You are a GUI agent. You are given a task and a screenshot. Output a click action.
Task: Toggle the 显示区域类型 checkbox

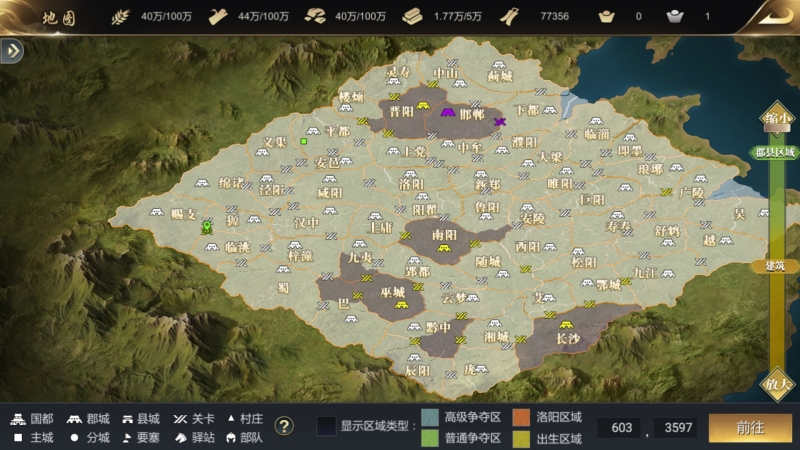click(327, 426)
